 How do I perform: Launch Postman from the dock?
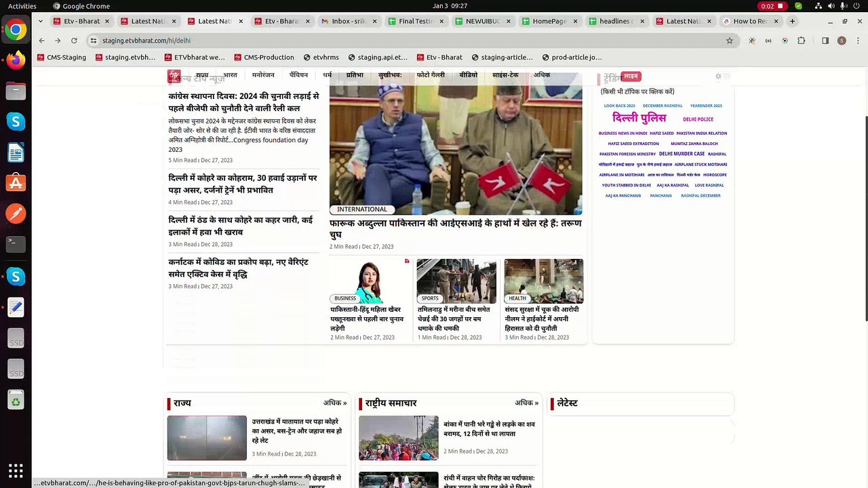[x=16, y=214]
